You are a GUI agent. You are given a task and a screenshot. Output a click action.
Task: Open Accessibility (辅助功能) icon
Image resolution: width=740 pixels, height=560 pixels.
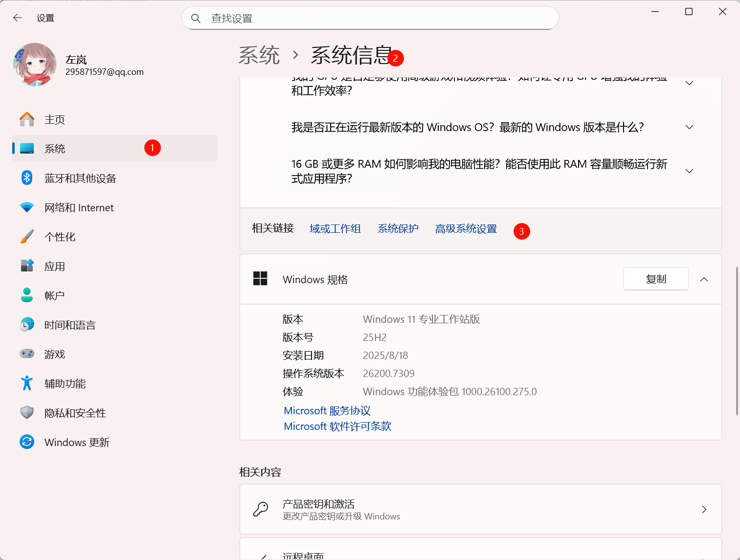(27, 383)
